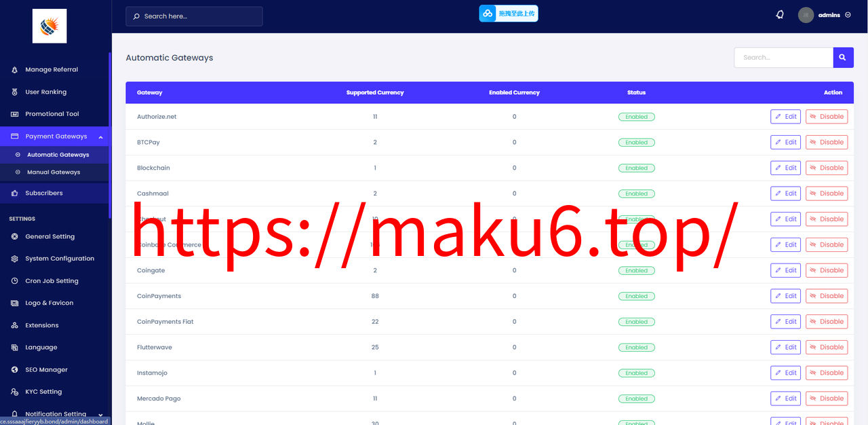Focus the top bar 'Search here...' field

[x=194, y=16]
